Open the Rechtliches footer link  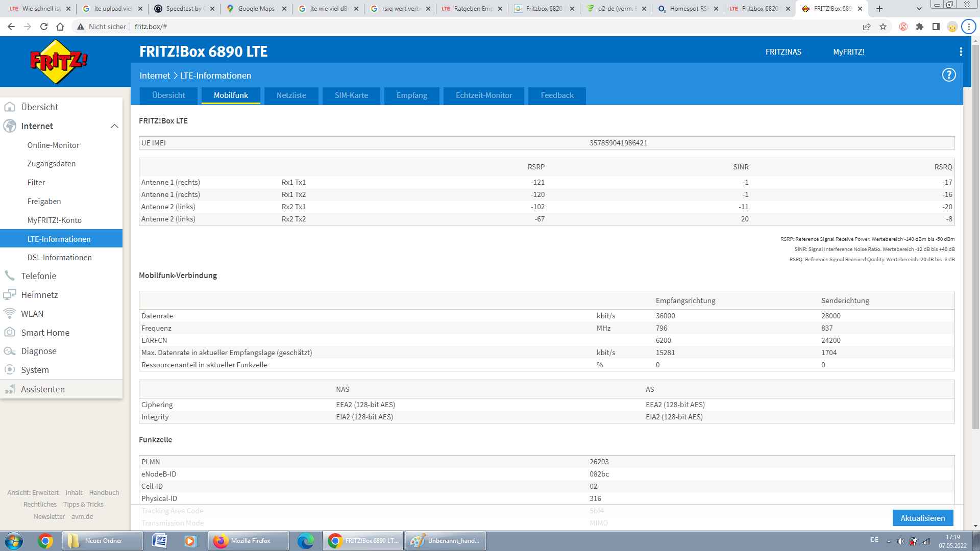[x=40, y=505]
